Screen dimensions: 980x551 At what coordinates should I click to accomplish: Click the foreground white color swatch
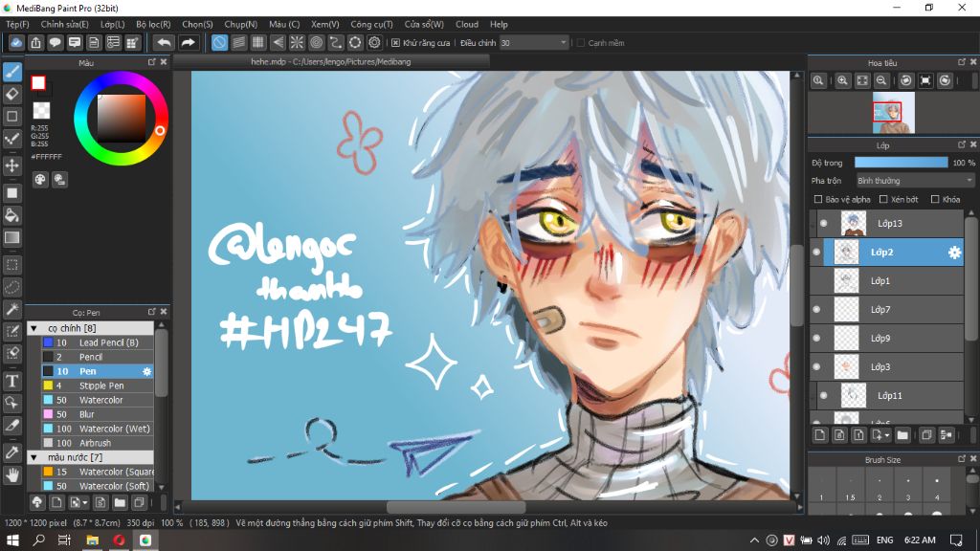38,82
